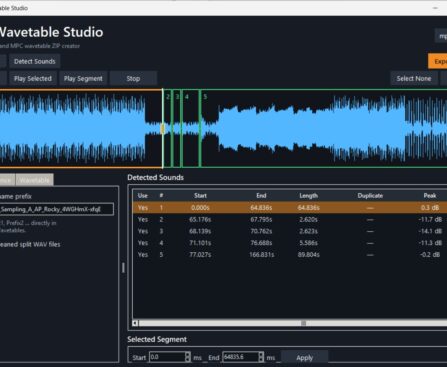This screenshot has width=447, height=367.
Task: Click peak value -14.1 dB
Action: pyautogui.click(x=430, y=231)
